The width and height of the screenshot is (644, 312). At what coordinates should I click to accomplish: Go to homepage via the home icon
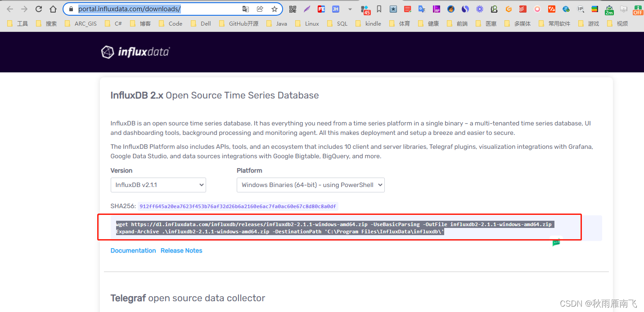tap(53, 9)
